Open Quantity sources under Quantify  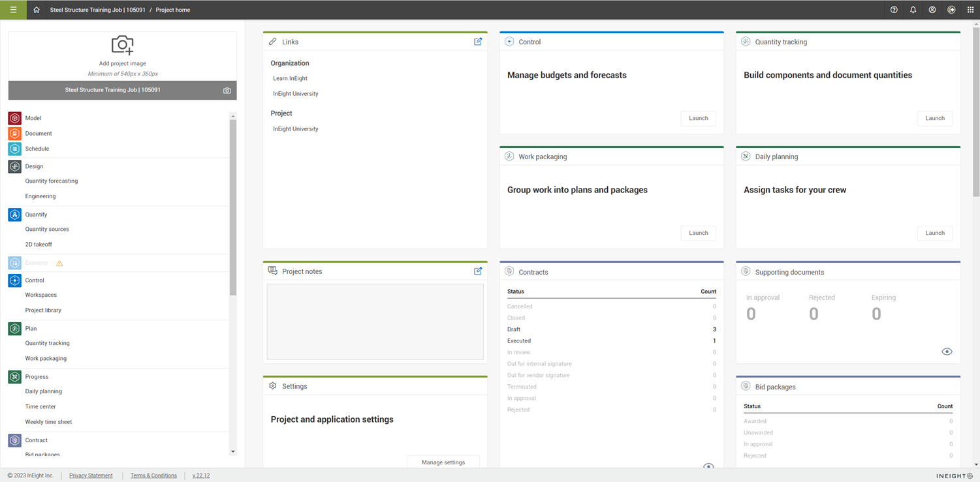click(47, 230)
